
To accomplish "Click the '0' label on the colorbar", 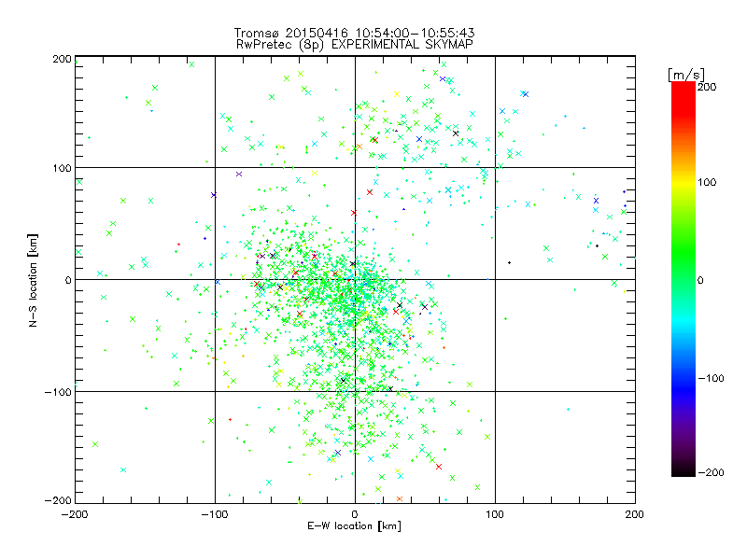I will 700,280.
